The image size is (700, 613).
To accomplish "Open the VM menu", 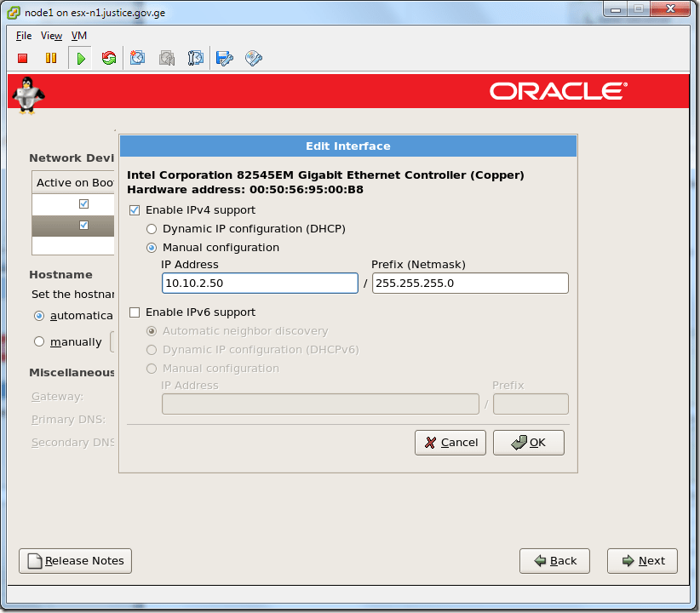I will pyautogui.click(x=79, y=36).
